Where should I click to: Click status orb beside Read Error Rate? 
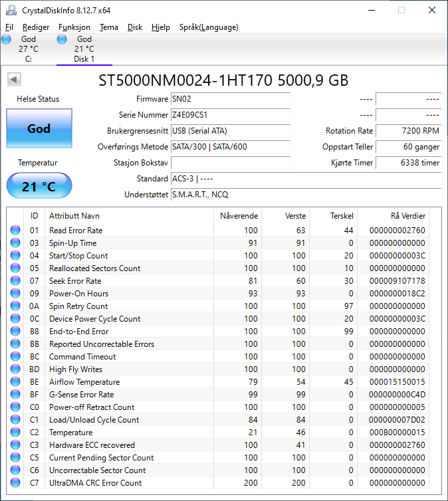tap(15, 231)
